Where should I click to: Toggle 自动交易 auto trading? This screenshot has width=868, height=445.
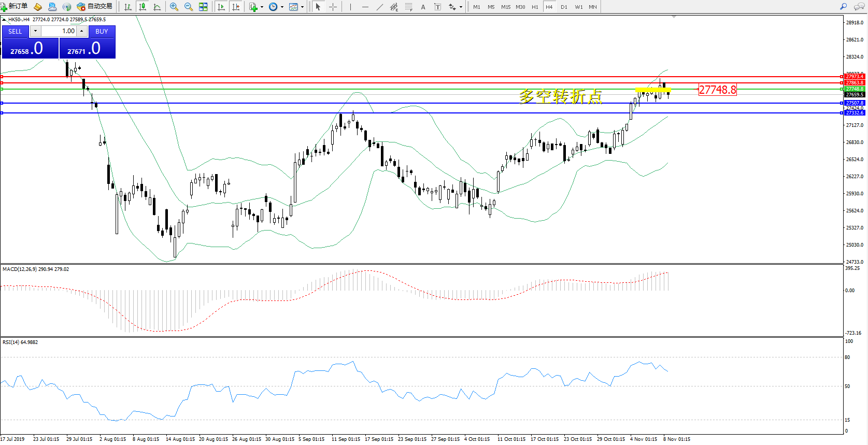coord(95,6)
